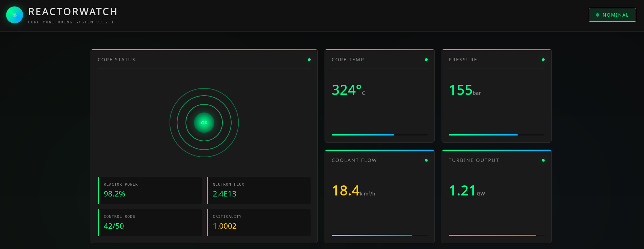Click the ReactorWatch atom logo icon
Viewport: 644px width, 249px height.
click(15, 15)
